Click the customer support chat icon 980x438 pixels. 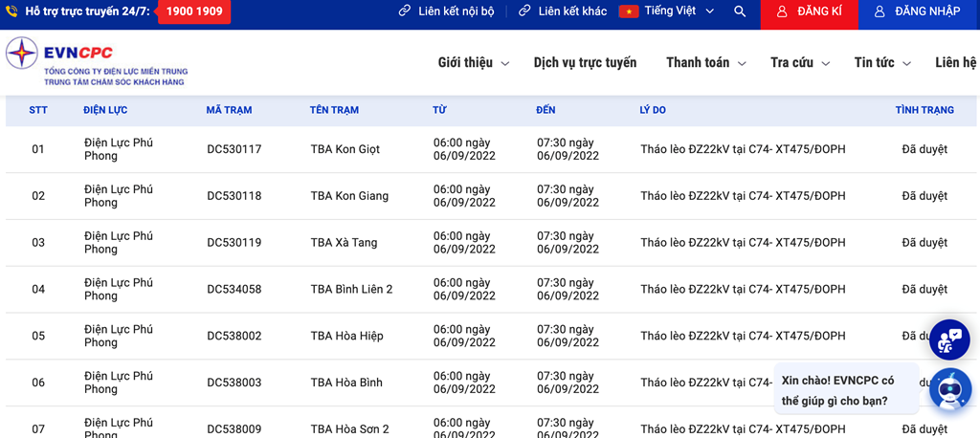[950, 339]
